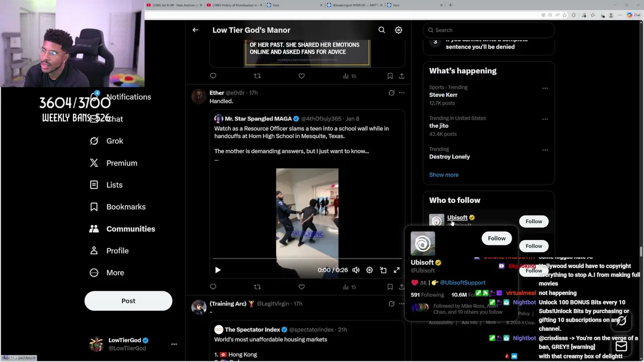The image size is (644, 362).
Task: Switch to the Set It Off browser tab
Action: (x=175, y=5)
